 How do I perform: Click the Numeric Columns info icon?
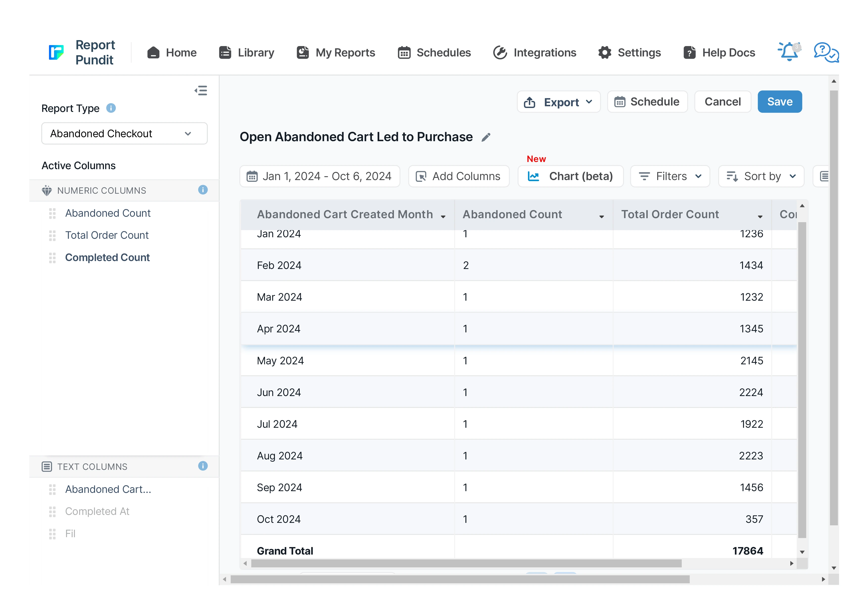[203, 190]
